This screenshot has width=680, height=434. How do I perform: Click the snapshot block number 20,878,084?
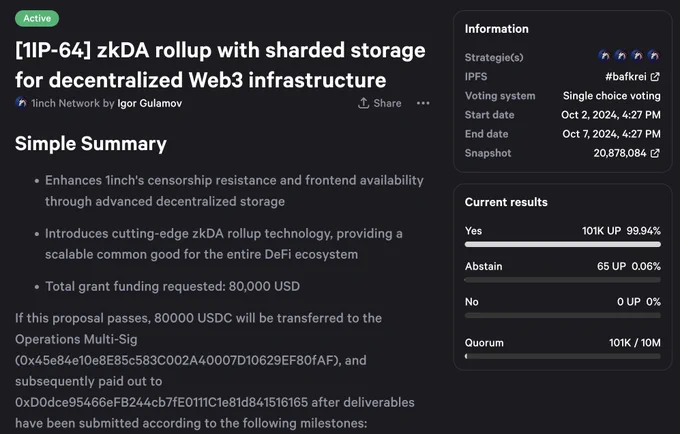[620, 153]
